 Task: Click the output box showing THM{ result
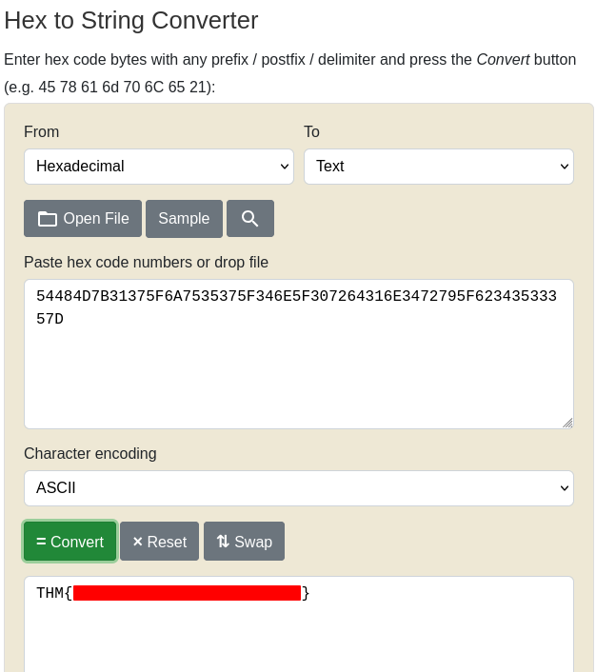pos(299,624)
